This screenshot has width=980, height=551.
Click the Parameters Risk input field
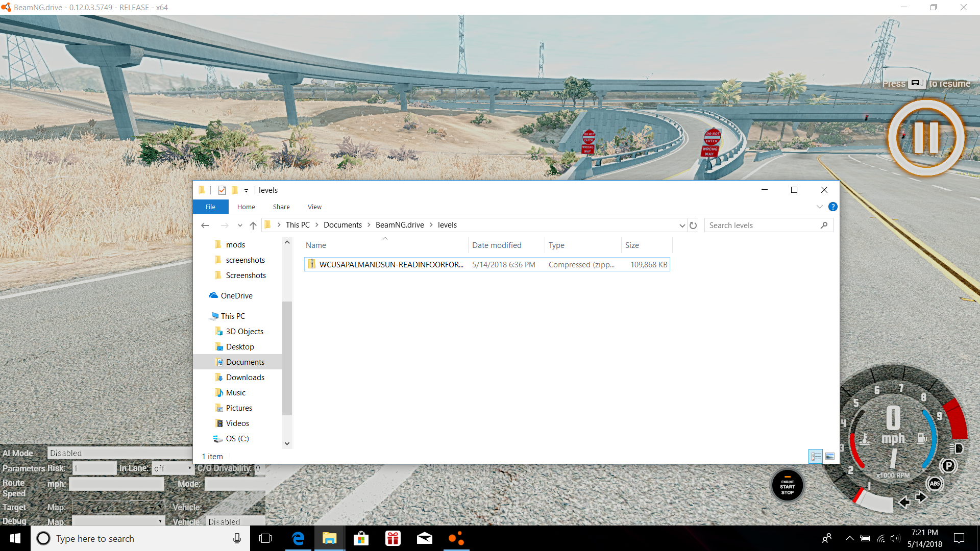tap(94, 468)
